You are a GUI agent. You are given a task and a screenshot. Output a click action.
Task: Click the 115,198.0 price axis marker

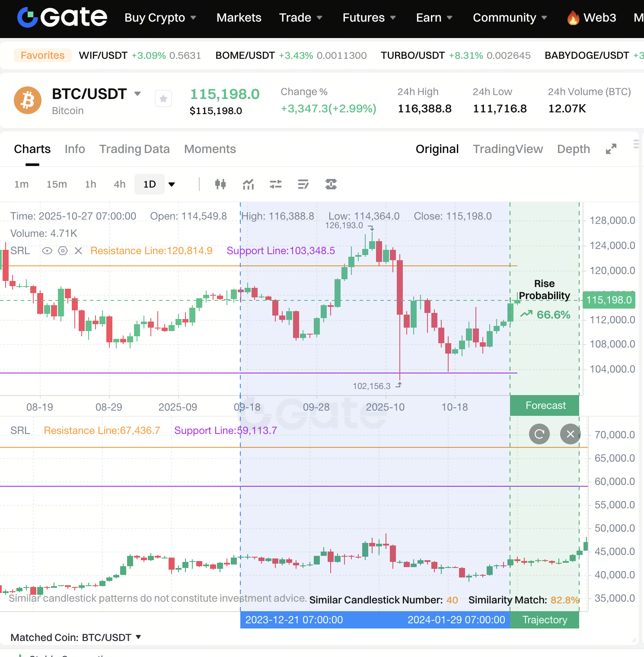coord(609,300)
